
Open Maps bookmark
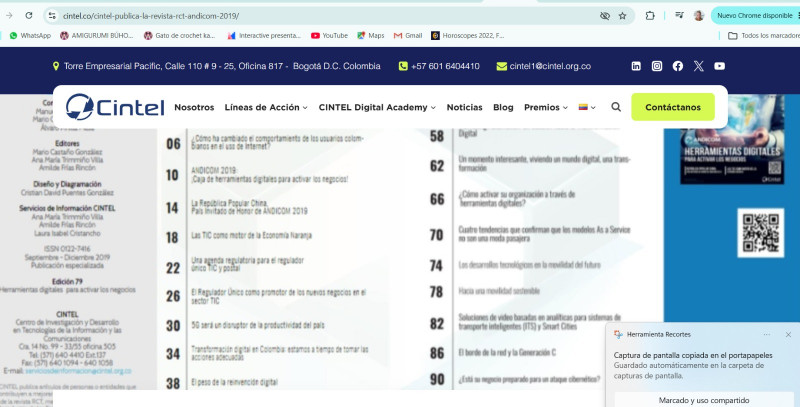[x=371, y=36]
